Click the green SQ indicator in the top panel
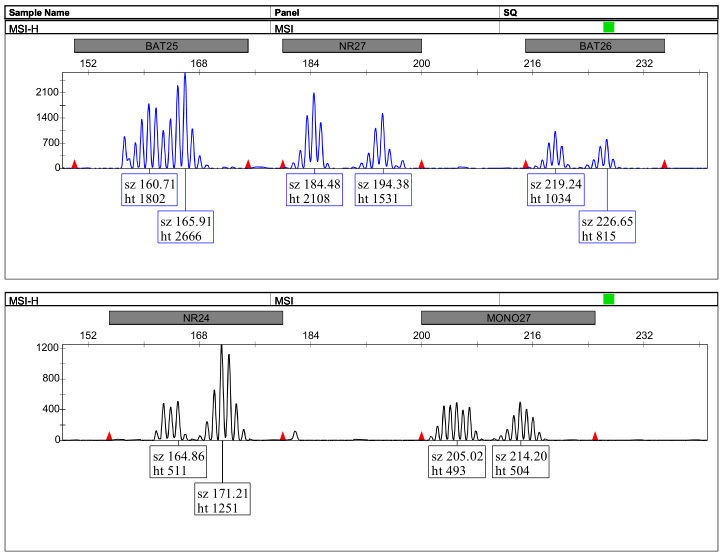Viewport: 720px width, 556px height. point(608,28)
